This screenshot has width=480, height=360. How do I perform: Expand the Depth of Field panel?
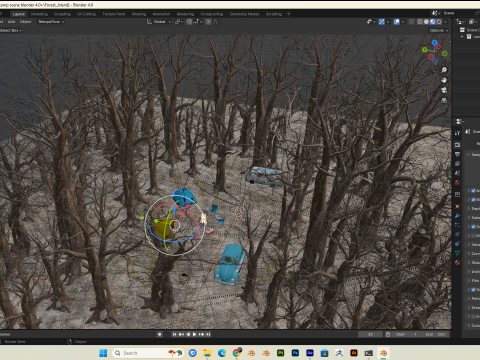pos(469,209)
